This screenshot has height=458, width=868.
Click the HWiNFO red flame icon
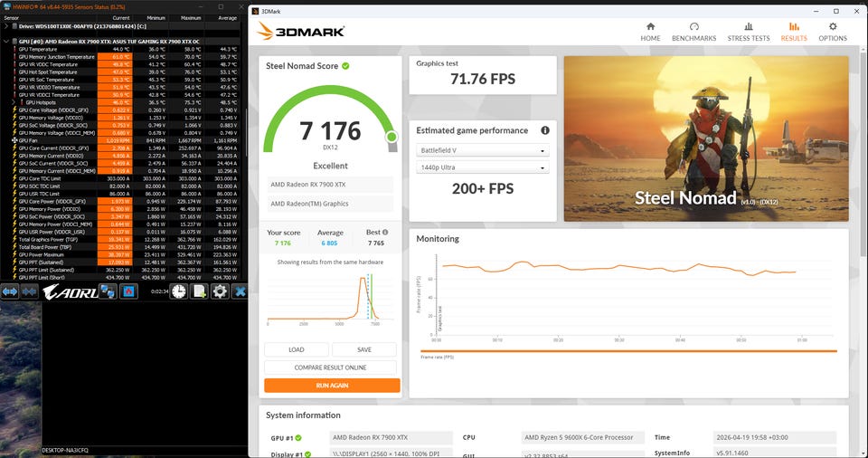[128, 291]
